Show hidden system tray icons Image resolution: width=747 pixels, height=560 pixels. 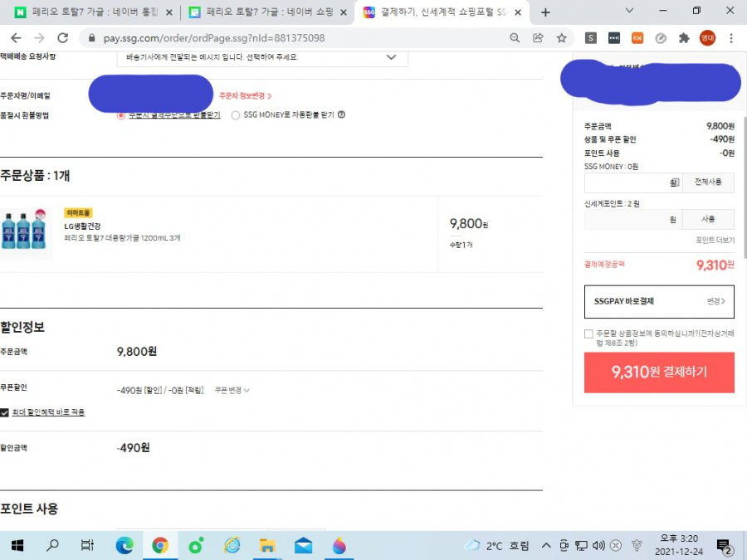(x=546, y=545)
